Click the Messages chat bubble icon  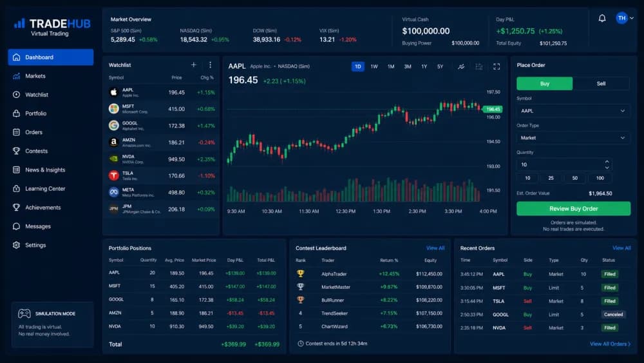click(17, 226)
